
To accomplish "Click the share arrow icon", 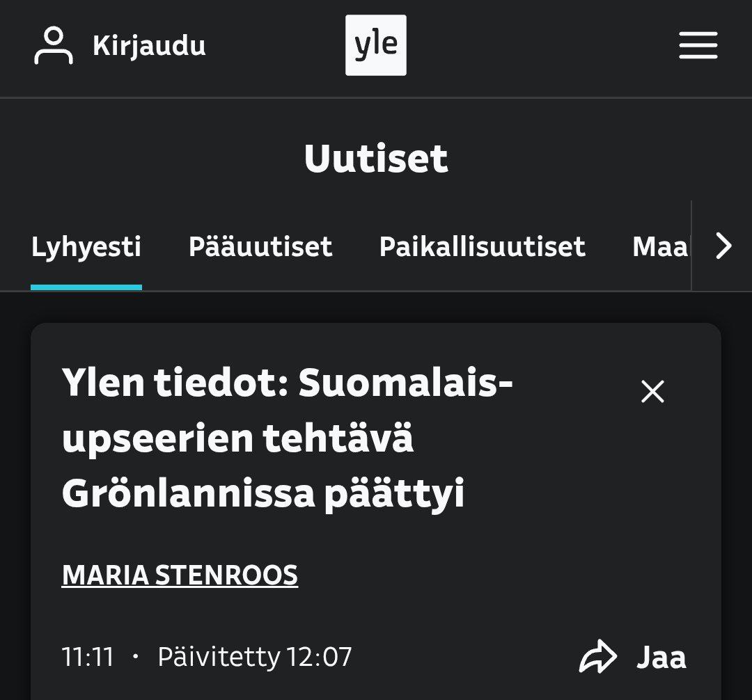I will pyautogui.click(x=597, y=658).
